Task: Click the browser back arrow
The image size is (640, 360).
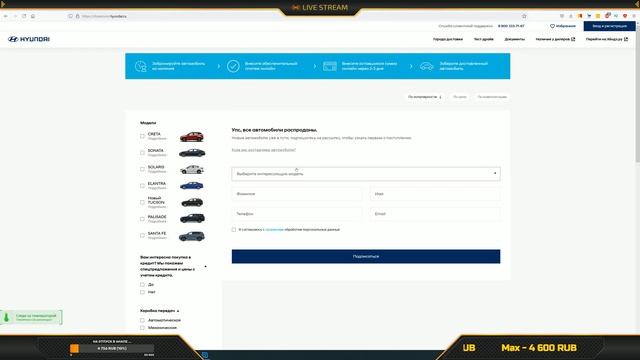Action: click(6, 16)
